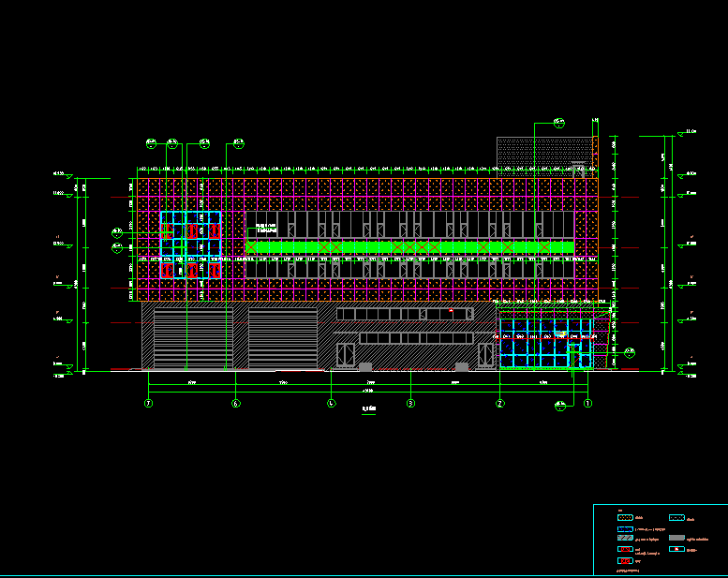728x578 pixels.
Task: Click the bottom red legend swatch
Action: (x=624, y=560)
